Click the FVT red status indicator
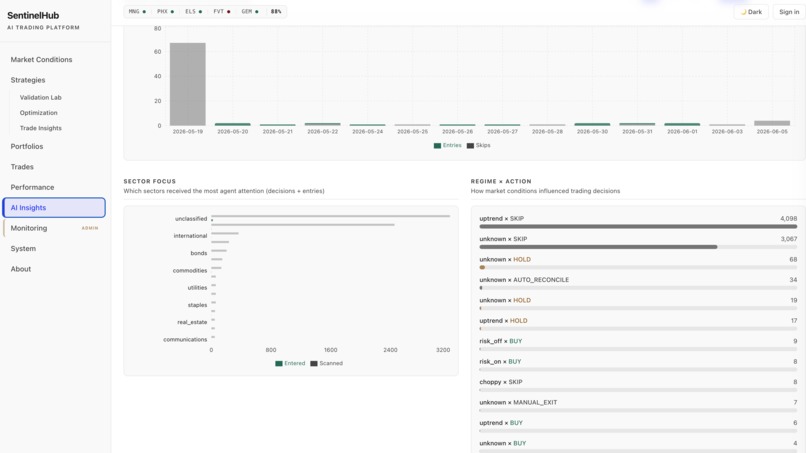Image resolution: width=806 pixels, height=453 pixels. coord(222,11)
